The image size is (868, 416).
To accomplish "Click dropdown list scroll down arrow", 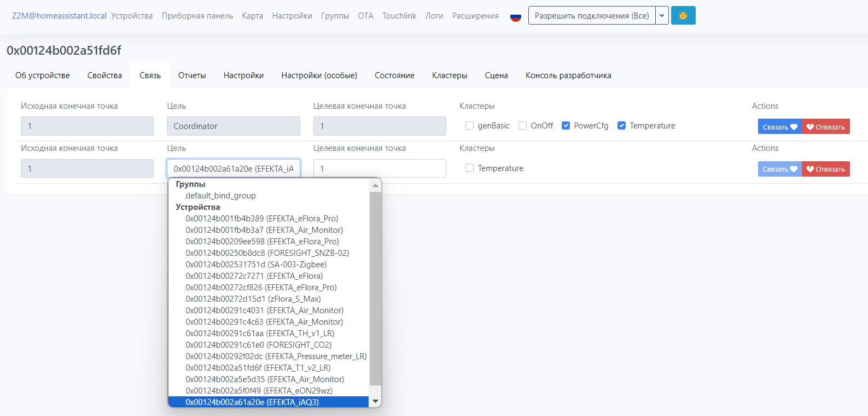I will pos(375,401).
